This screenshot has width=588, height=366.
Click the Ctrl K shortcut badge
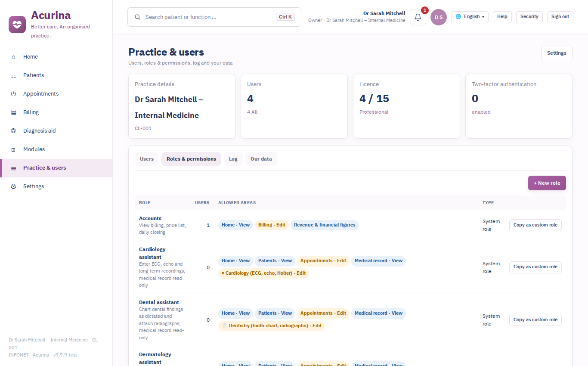[x=285, y=17]
